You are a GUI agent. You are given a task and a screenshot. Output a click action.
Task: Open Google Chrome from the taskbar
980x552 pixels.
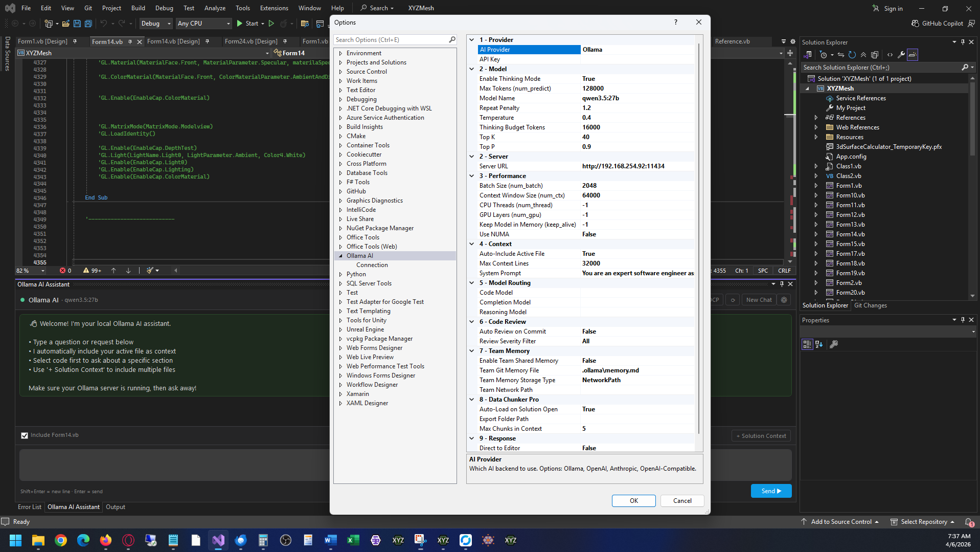click(x=61, y=540)
